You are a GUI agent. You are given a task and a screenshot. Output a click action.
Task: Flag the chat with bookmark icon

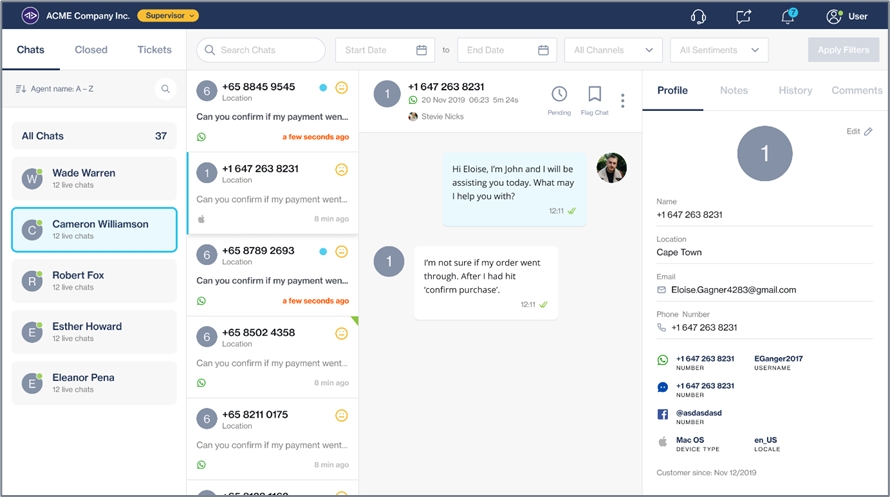(594, 94)
